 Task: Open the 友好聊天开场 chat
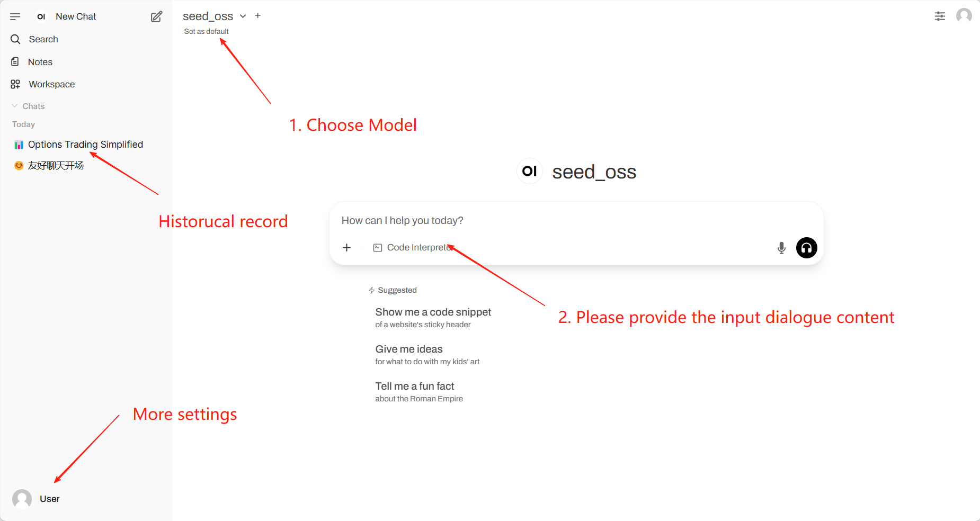coord(56,166)
